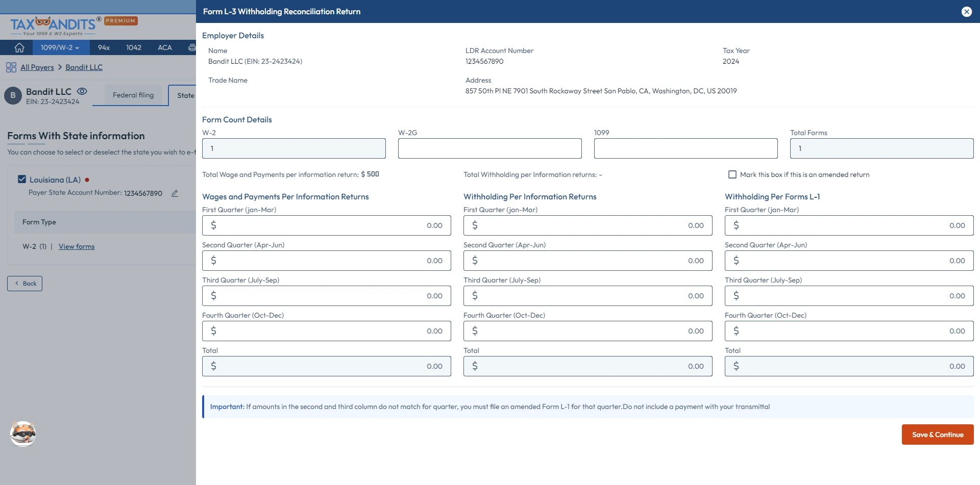Click the Tax Year 2024 value

(x=731, y=61)
